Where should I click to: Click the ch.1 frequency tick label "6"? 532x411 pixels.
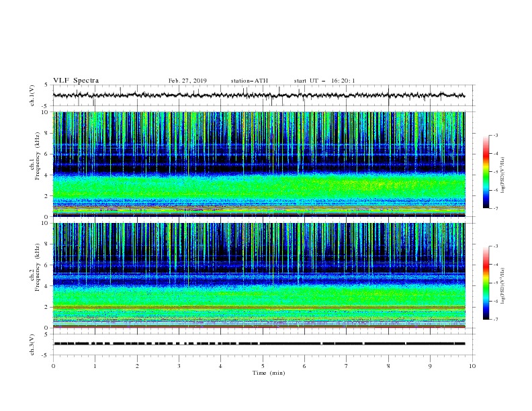(47, 154)
